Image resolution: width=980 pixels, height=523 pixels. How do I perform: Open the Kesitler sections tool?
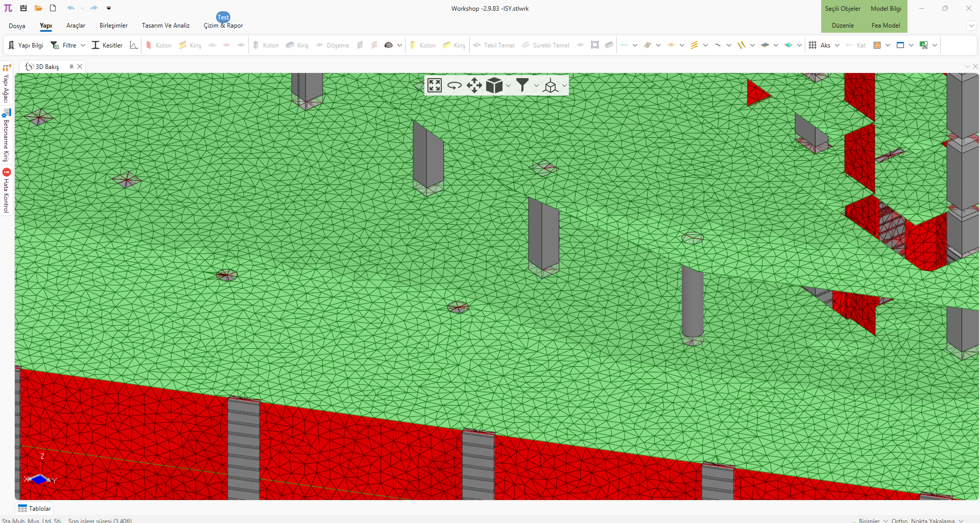click(x=107, y=45)
